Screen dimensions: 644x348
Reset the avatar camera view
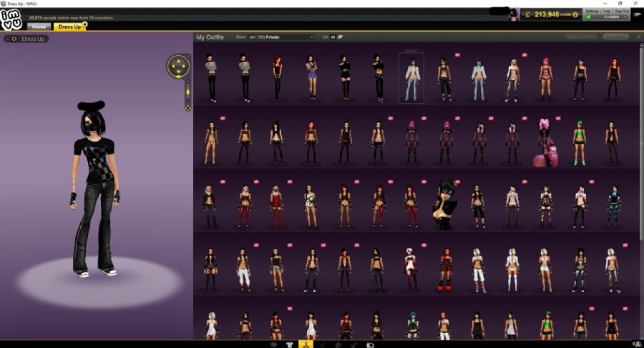click(187, 108)
